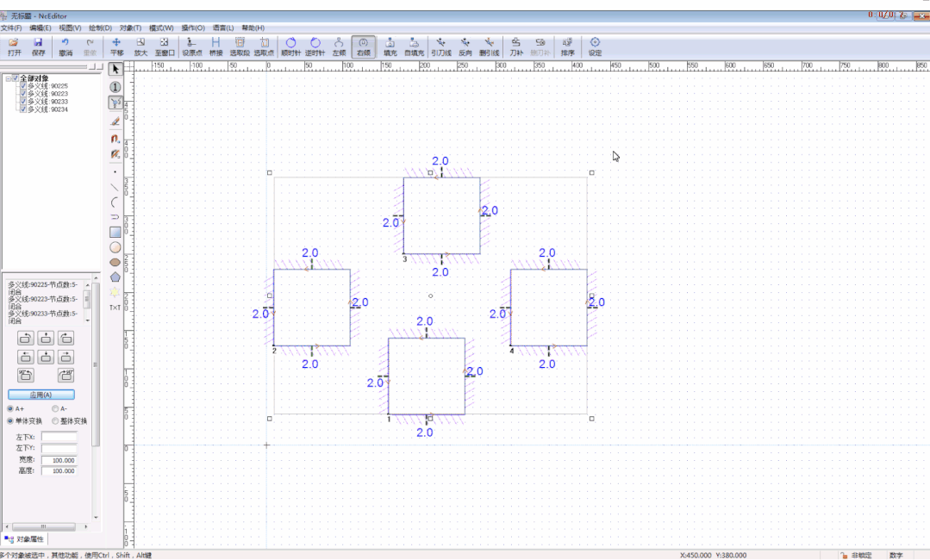Open the 视图(V) menu
The height and width of the screenshot is (560, 930).
[x=70, y=28]
